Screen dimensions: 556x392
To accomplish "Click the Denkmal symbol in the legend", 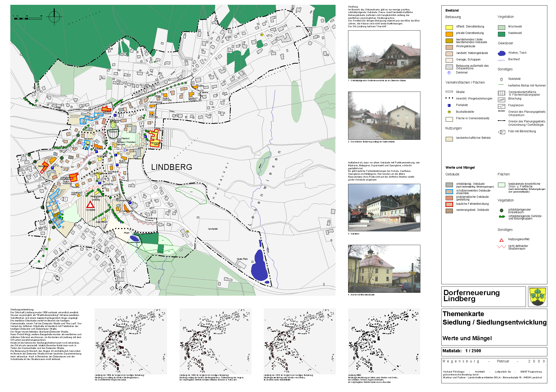I will (449, 73).
